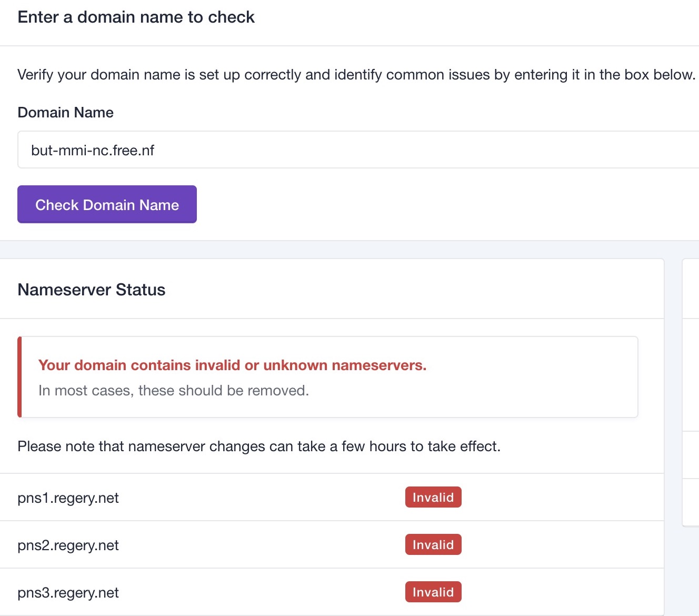This screenshot has height=616, width=699.
Task: Click the Invalid badge beside pns2.regery.net
Action: pos(433,545)
